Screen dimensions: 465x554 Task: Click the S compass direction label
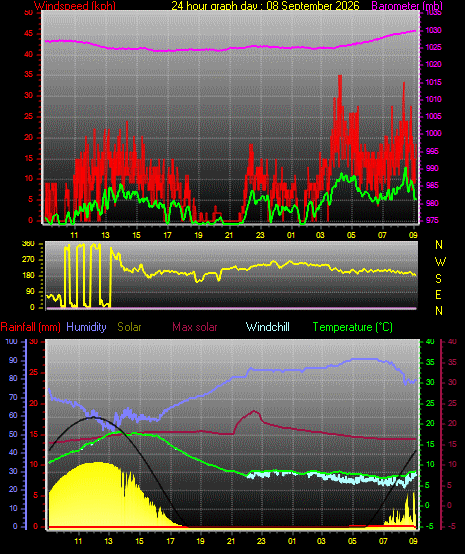[438, 279]
